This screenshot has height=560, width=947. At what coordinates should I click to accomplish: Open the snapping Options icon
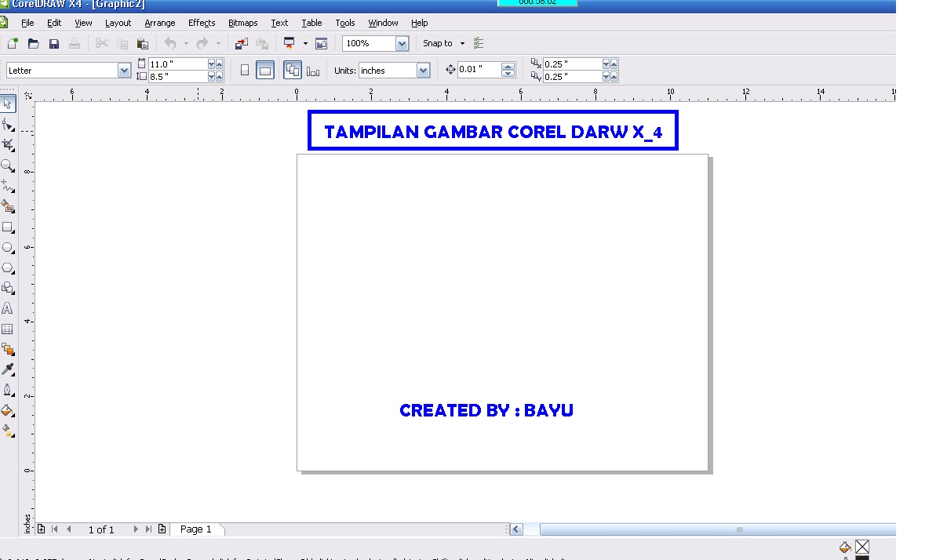click(x=479, y=43)
